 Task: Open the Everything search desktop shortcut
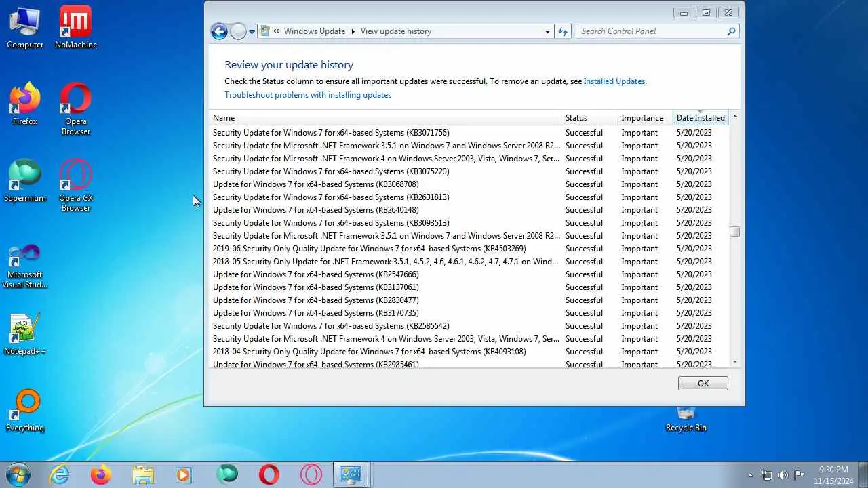coord(25,410)
